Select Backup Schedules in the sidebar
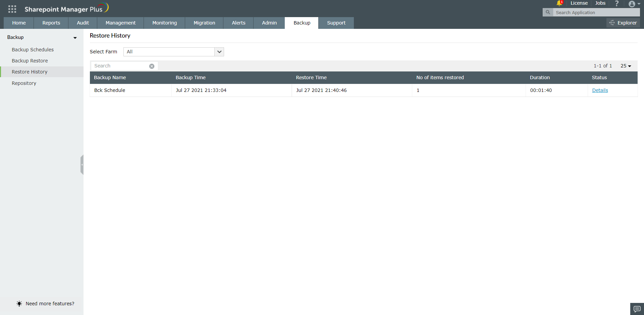644x315 pixels. point(33,49)
